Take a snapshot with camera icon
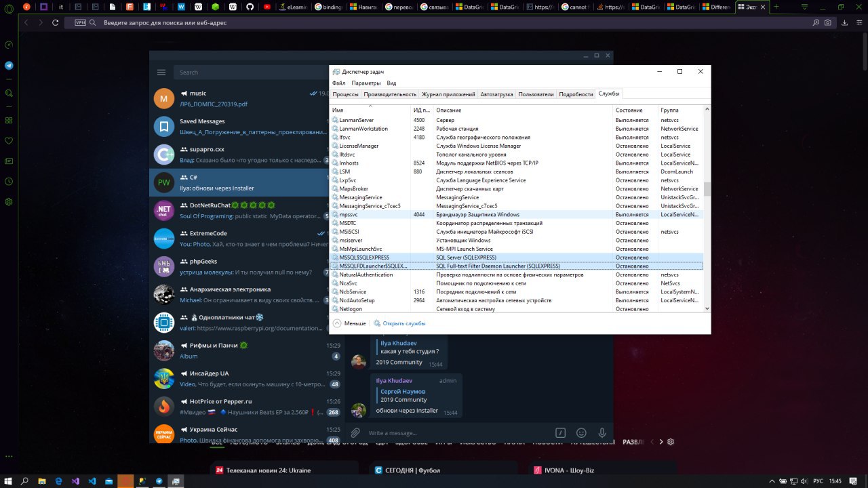868x488 pixels. coord(828,22)
